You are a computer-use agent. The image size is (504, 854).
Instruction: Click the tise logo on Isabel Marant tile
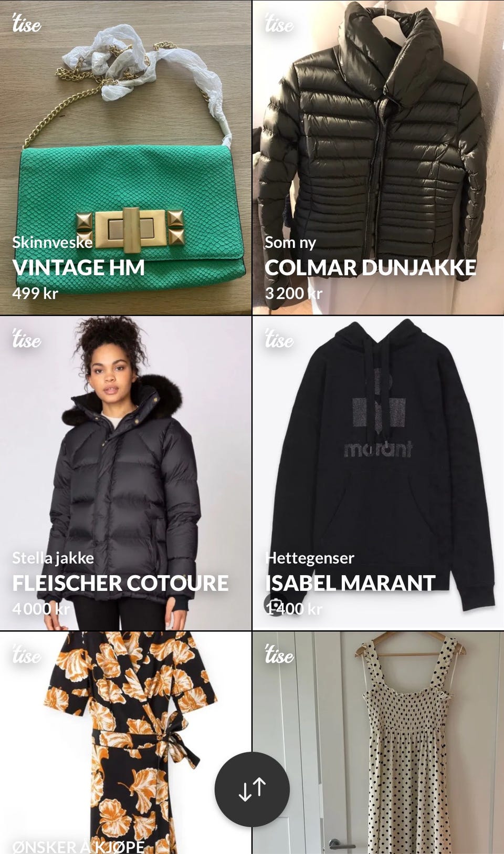[279, 339]
